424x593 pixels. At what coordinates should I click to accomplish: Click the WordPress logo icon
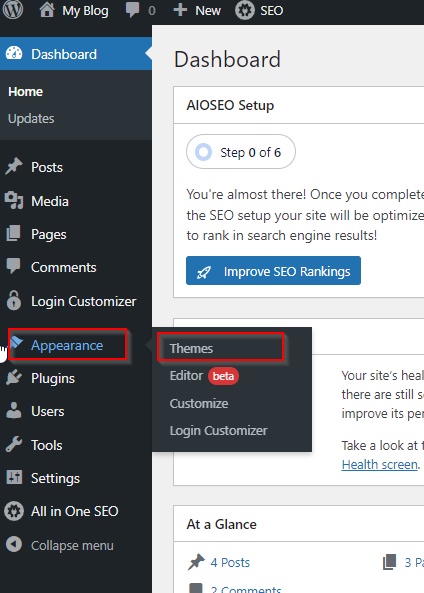click(13, 10)
